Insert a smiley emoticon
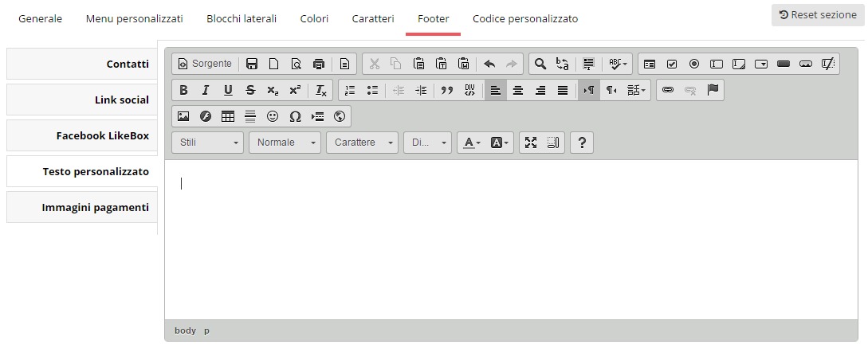The image size is (868, 348). pos(273,116)
